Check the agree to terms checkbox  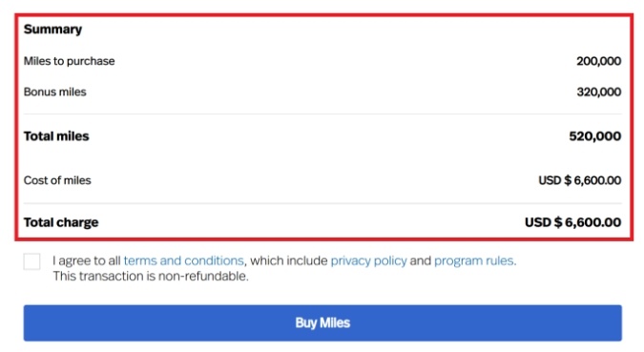[x=32, y=261]
